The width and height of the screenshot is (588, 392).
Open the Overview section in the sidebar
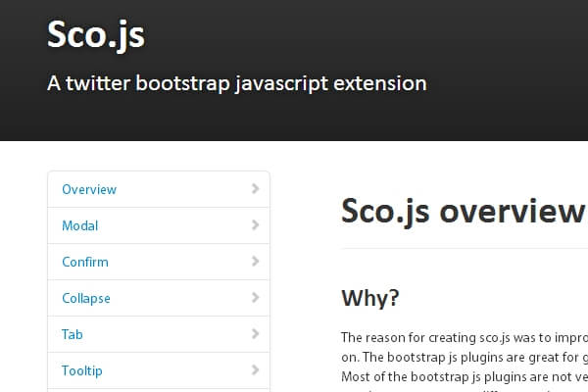[89, 189]
